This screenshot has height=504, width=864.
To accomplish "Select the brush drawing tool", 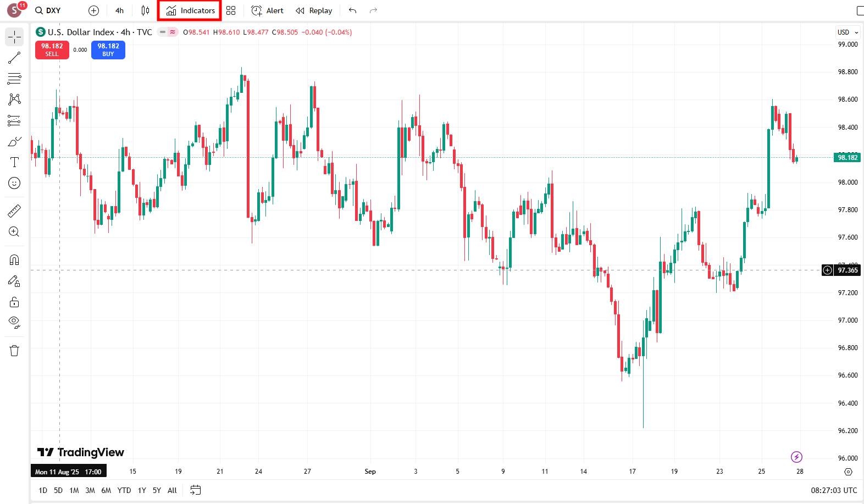I will [x=14, y=142].
